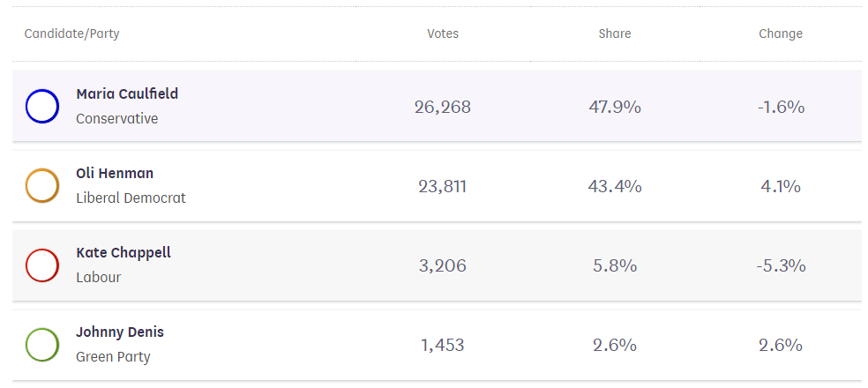The height and width of the screenshot is (388, 868).
Task: Click candidate name Maria Caulfield
Action: click(127, 93)
